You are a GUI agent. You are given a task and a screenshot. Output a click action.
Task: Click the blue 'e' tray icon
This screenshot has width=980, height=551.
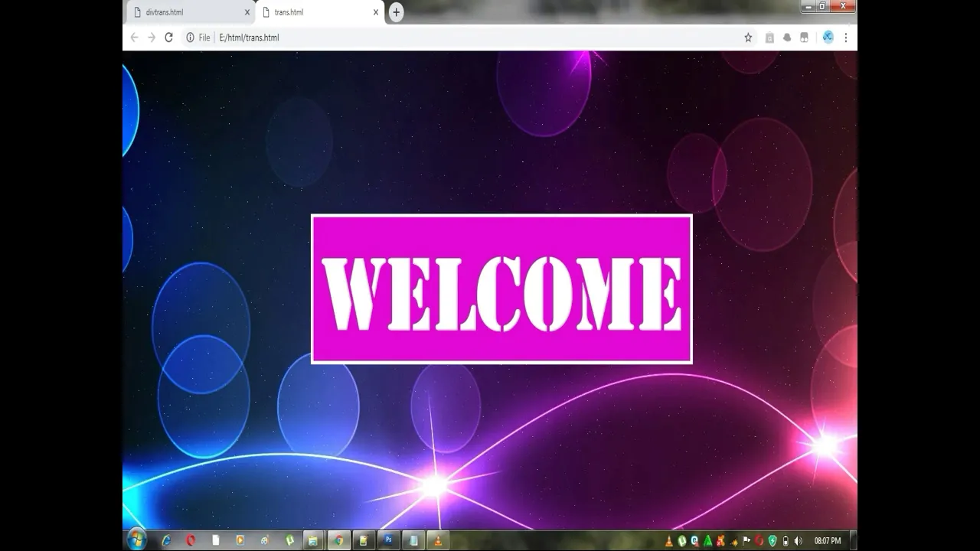click(695, 541)
